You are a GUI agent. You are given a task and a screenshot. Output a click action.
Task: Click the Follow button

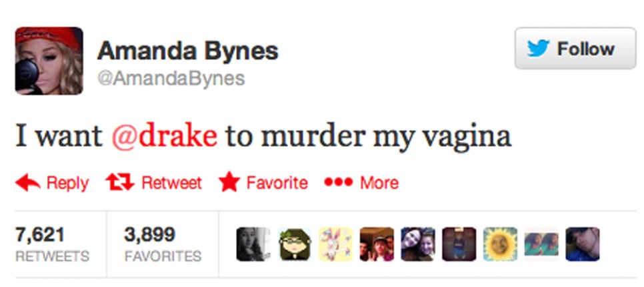coord(575,48)
